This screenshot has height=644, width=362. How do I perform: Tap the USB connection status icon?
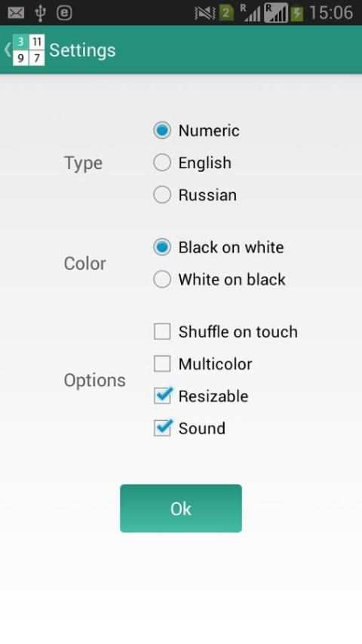(40, 13)
